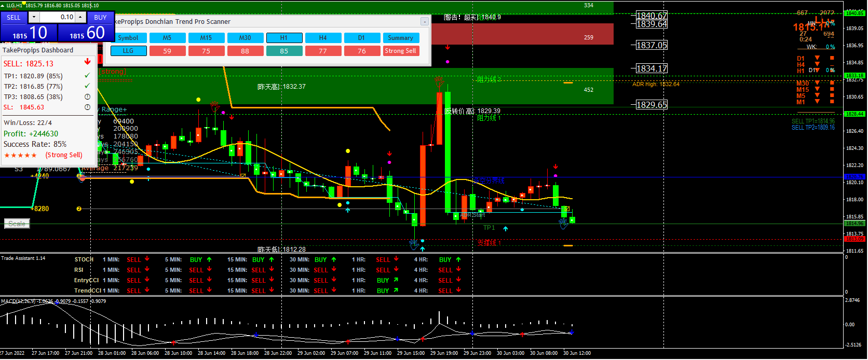Click the 1840.67 price level box
Screen dimensions: 868x360
[x=652, y=16]
